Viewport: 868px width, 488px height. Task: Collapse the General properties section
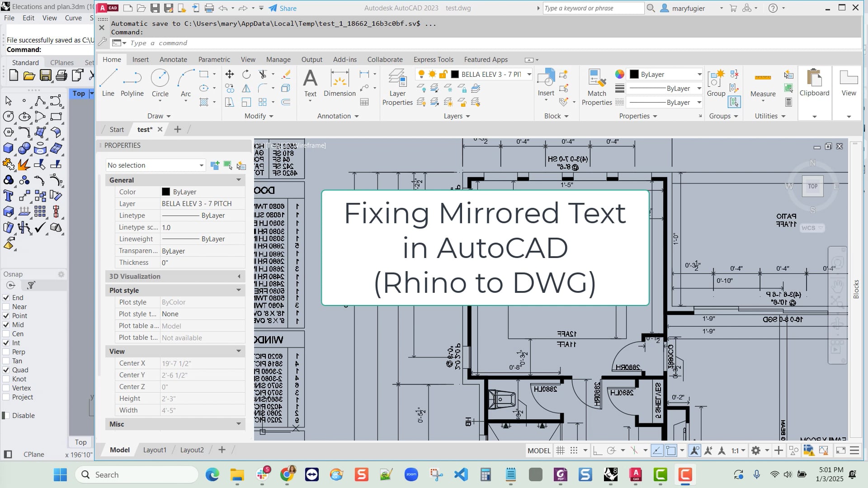[x=239, y=180]
